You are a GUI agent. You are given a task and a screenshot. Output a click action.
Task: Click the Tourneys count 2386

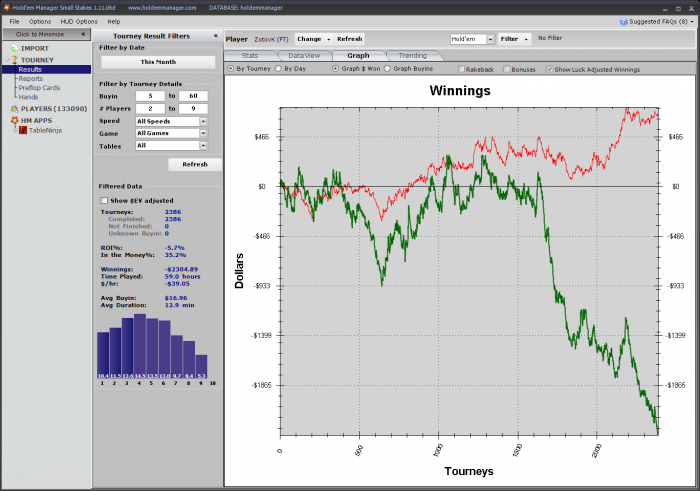click(x=173, y=212)
